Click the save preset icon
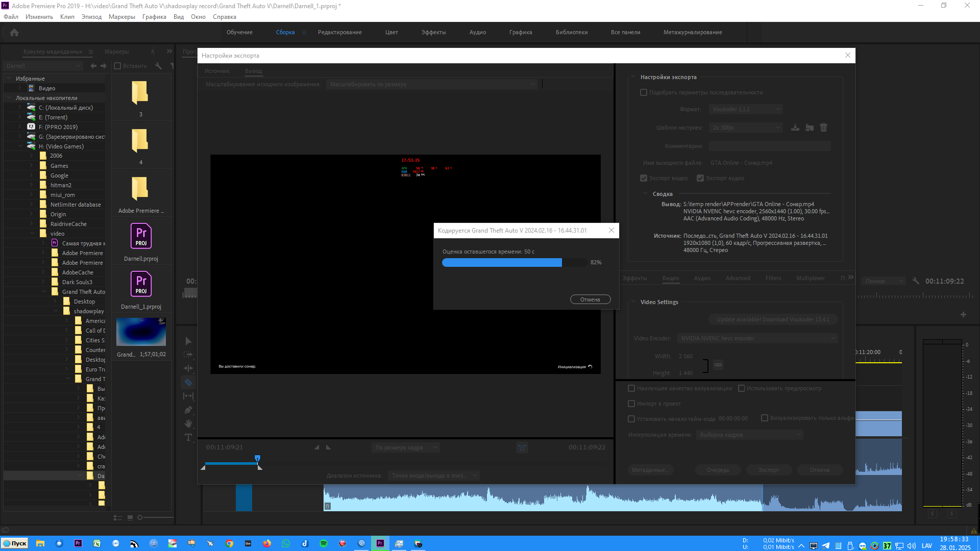 click(795, 128)
